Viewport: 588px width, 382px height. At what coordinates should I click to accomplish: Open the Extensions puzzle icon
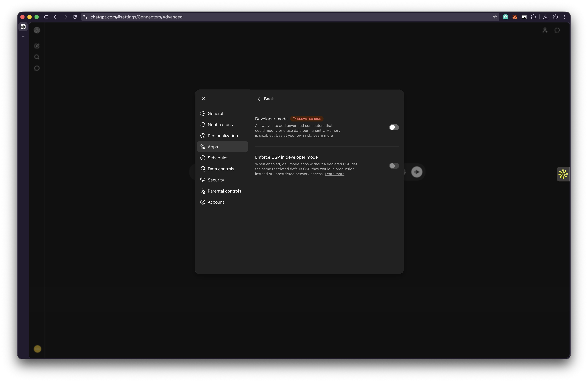coord(533,17)
